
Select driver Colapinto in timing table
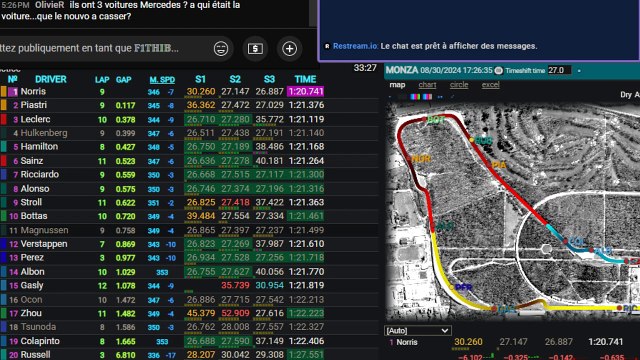pyautogui.click(x=40, y=341)
